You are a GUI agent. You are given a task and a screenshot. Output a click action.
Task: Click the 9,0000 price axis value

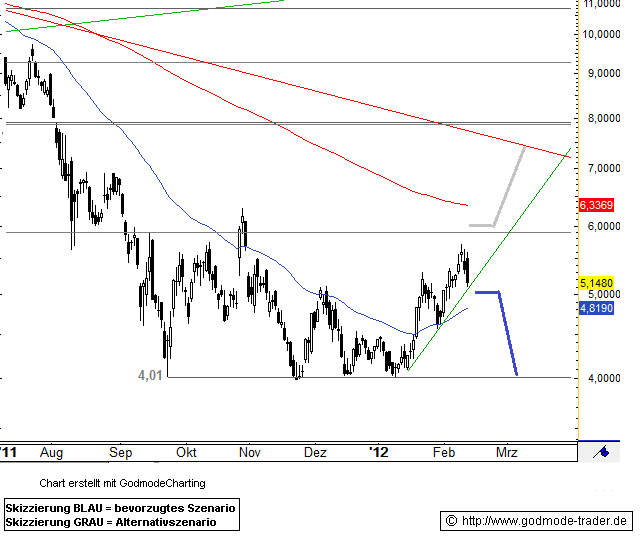[604, 73]
